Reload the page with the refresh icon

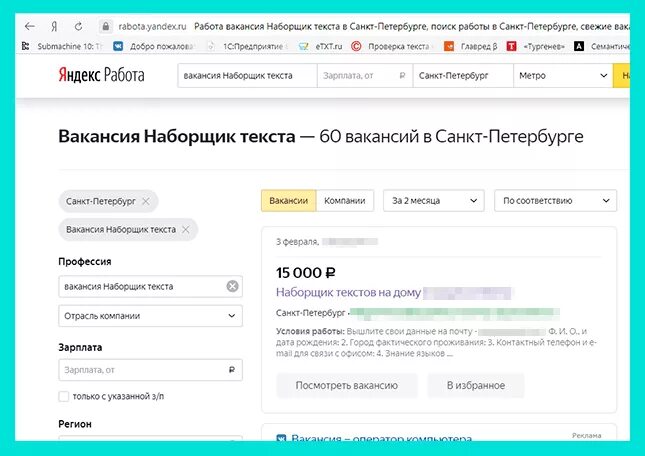(79, 26)
